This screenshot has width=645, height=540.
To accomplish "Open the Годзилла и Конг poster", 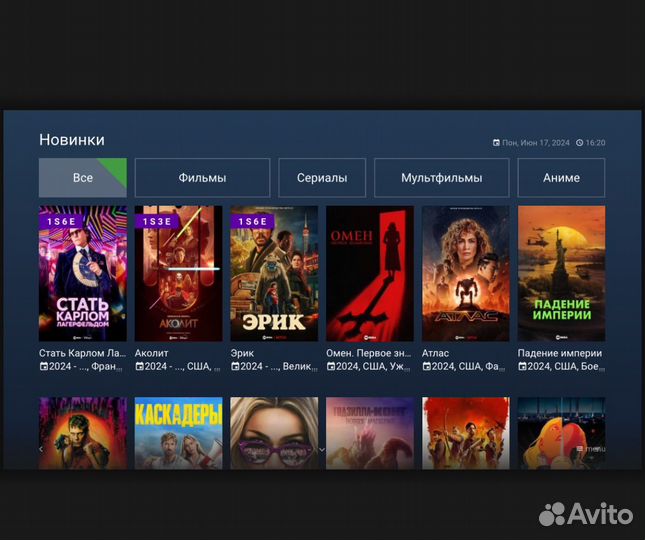I will coord(370,433).
